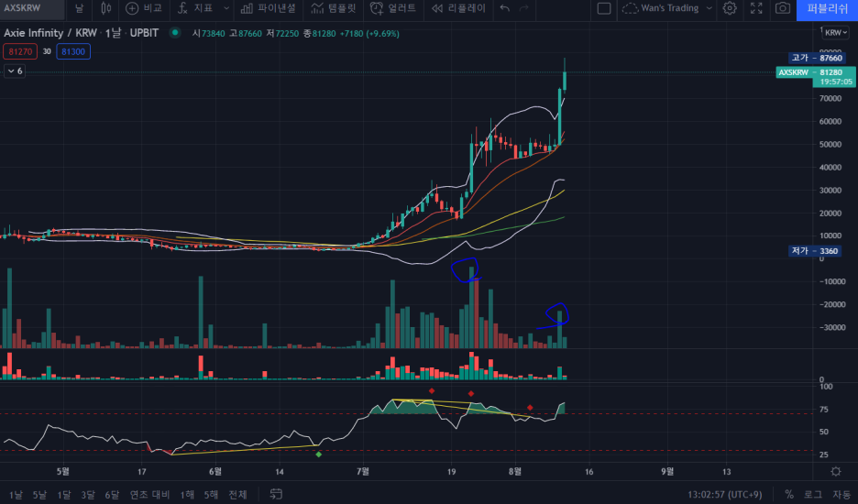The width and height of the screenshot is (858, 504).
Task: Open the KRW currency dropdown
Action: coord(836,33)
